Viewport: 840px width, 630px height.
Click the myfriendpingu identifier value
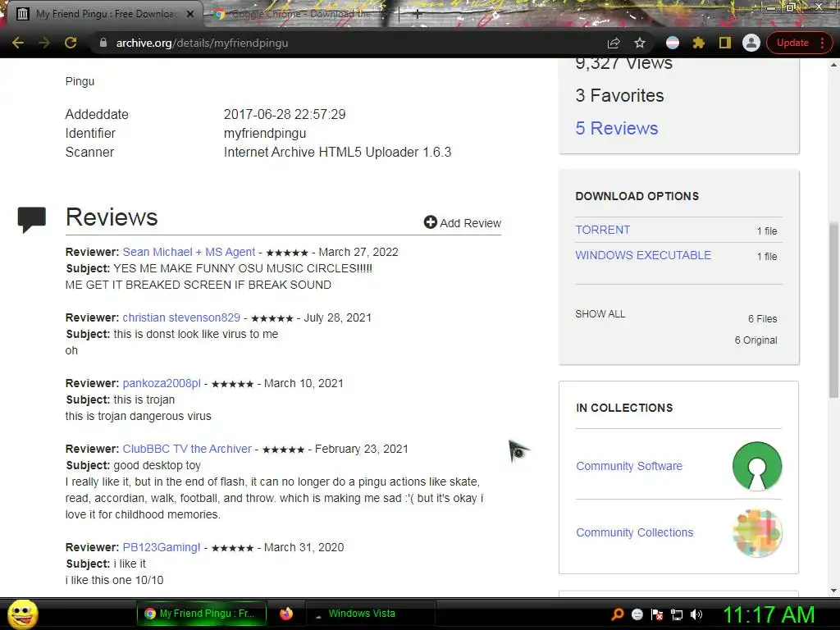coord(265,134)
